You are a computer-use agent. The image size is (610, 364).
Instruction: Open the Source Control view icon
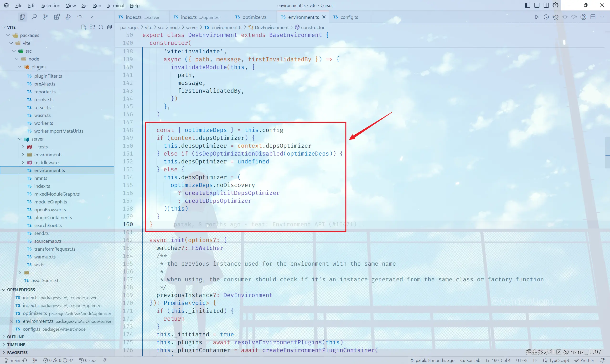pyautogui.click(x=45, y=17)
